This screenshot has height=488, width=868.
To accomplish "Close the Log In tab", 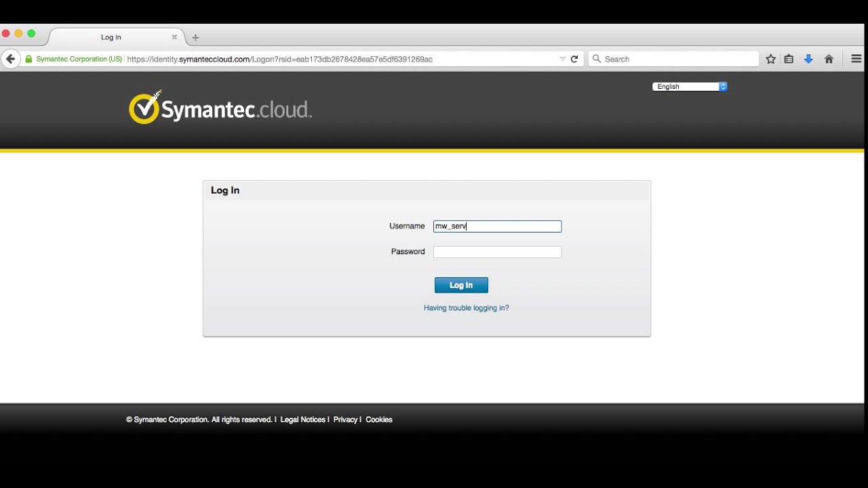I will pos(174,37).
